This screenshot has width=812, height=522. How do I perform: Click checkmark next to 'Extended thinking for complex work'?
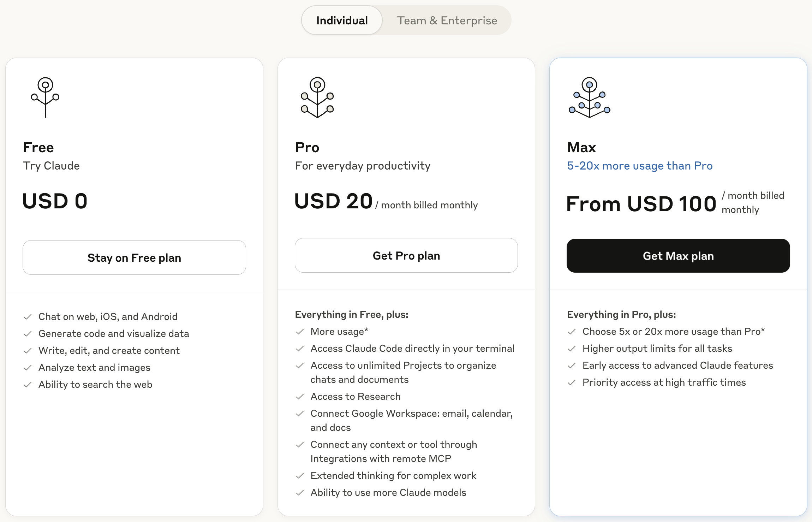point(300,476)
